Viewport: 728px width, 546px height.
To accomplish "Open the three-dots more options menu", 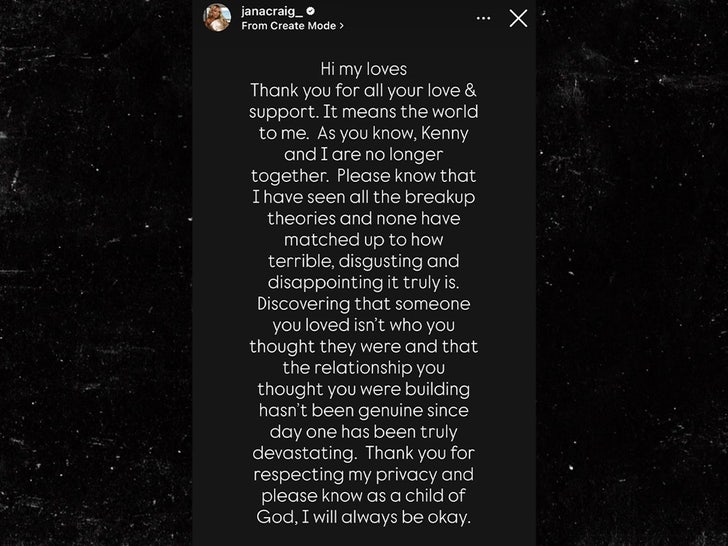I will [484, 18].
